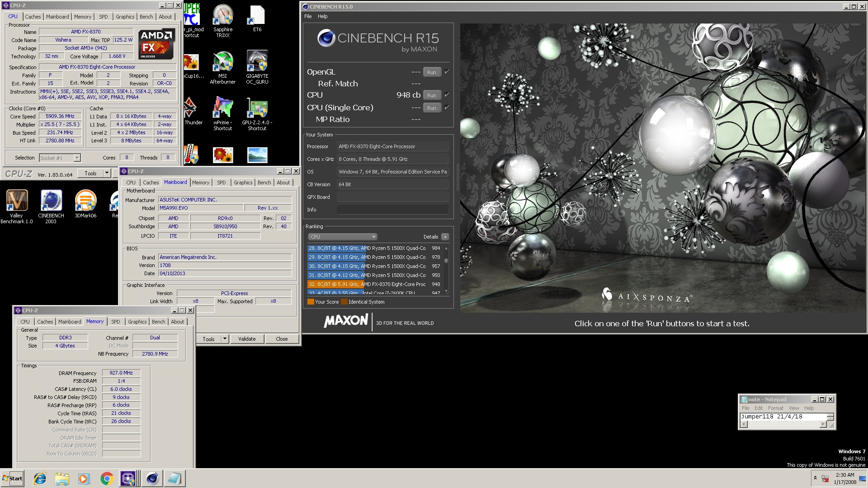Open 3DMark06 desktop icon
The width and height of the screenshot is (868, 488).
click(85, 204)
